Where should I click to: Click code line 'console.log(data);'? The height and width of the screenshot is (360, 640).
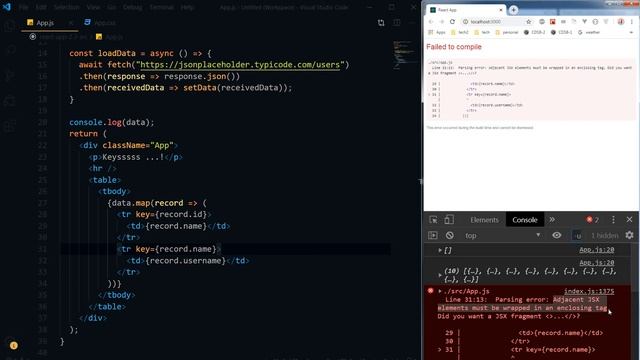[x=112, y=122]
